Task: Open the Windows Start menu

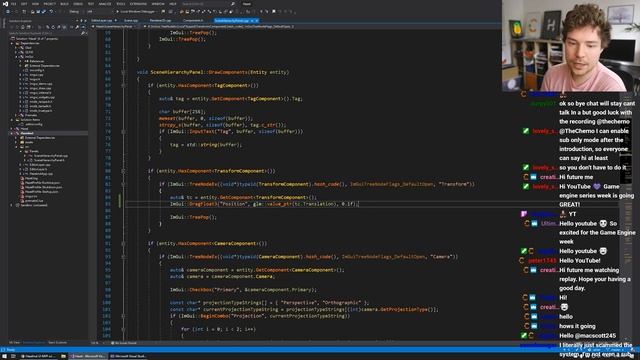Action: (4, 356)
